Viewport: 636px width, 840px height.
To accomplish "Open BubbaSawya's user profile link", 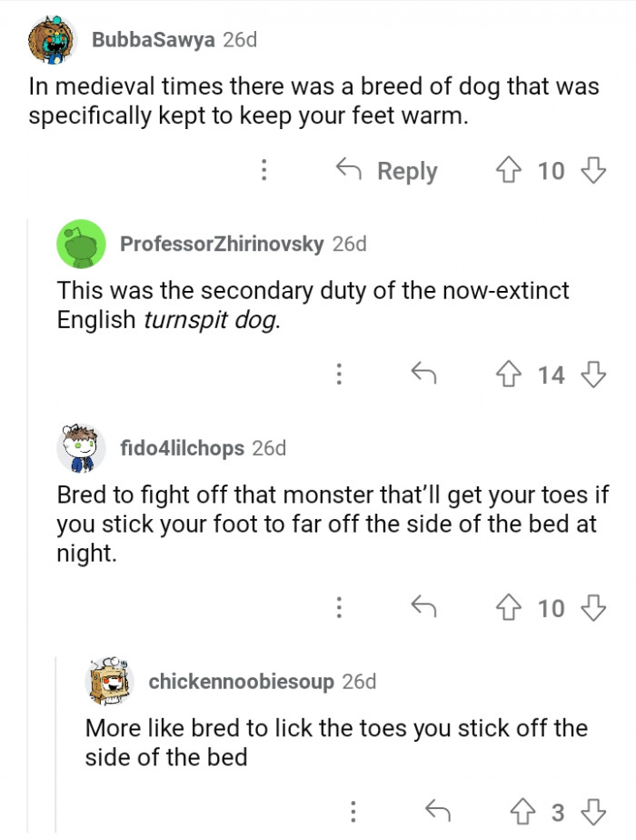I will click(153, 40).
